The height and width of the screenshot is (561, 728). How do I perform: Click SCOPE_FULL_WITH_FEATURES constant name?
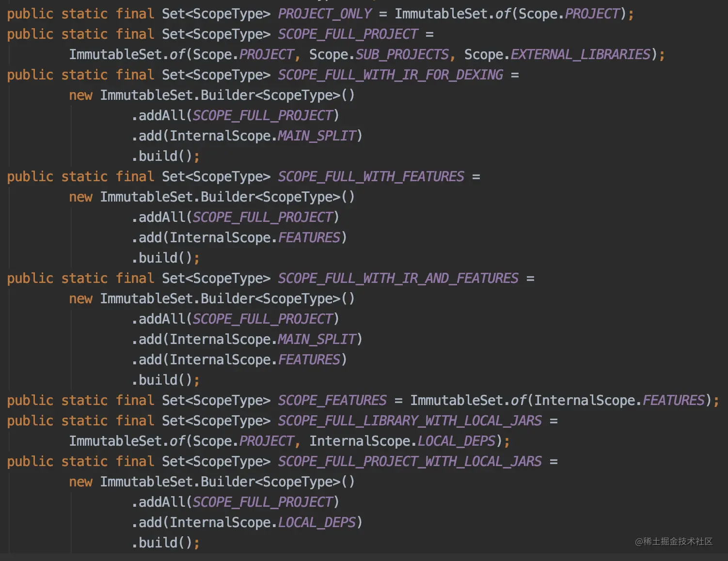pyautogui.click(x=371, y=176)
